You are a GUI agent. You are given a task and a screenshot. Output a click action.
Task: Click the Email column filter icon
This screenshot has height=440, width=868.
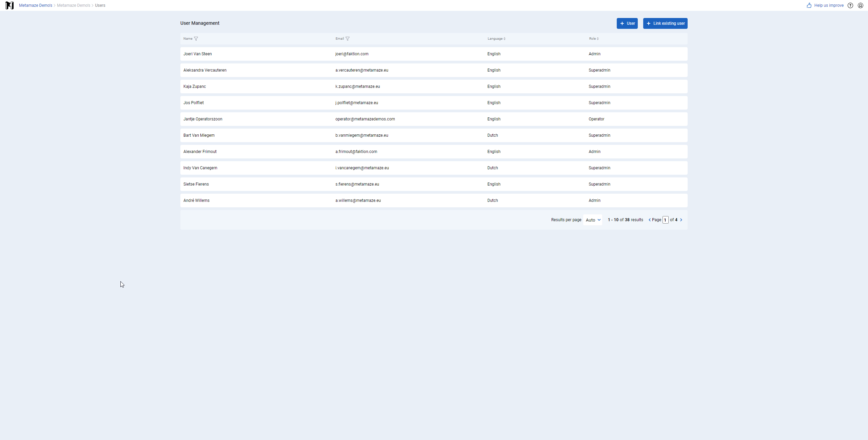[348, 39]
